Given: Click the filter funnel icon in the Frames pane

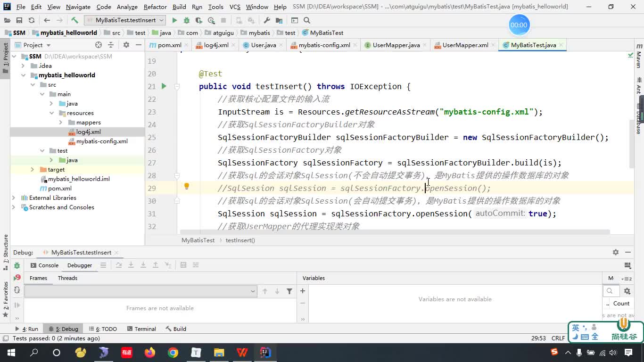Looking at the screenshot, I should click(289, 291).
